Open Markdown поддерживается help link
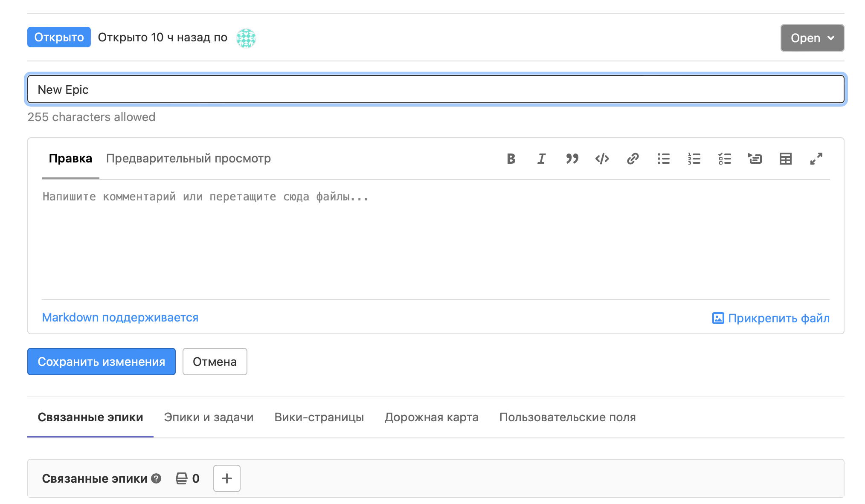Image resolution: width=865 pixels, height=504 pixels. coord(120,318)
